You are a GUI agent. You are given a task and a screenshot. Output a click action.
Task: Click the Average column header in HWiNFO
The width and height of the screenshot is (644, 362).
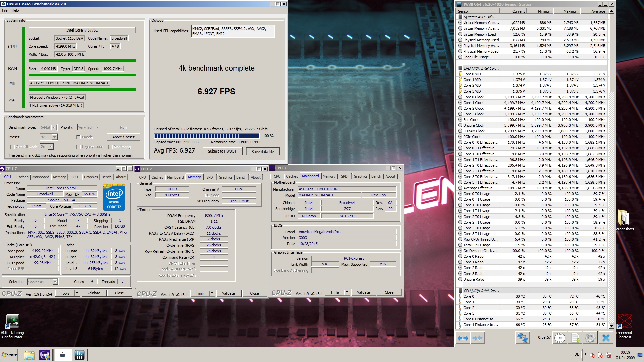(594, 11)
